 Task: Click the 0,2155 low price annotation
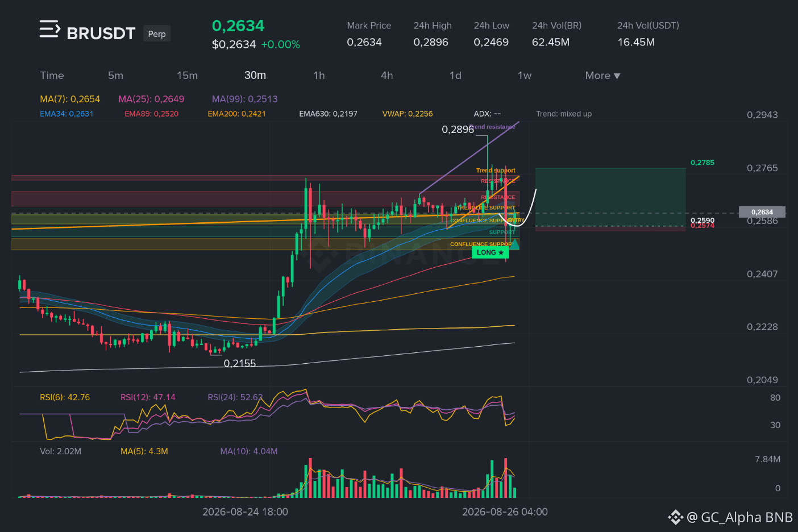tap(240, 363)
